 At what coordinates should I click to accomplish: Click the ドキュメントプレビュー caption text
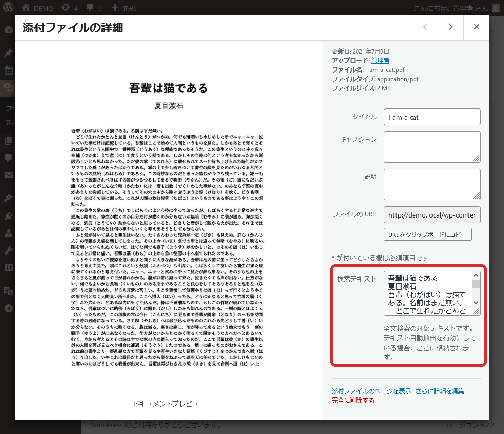point(169,404)
